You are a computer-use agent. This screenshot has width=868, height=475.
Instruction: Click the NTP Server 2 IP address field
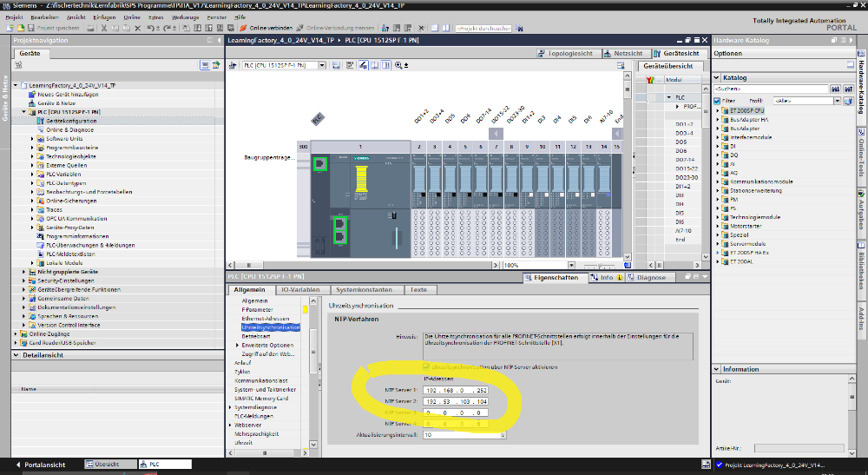pyautogui.click(x=456, y=401)
